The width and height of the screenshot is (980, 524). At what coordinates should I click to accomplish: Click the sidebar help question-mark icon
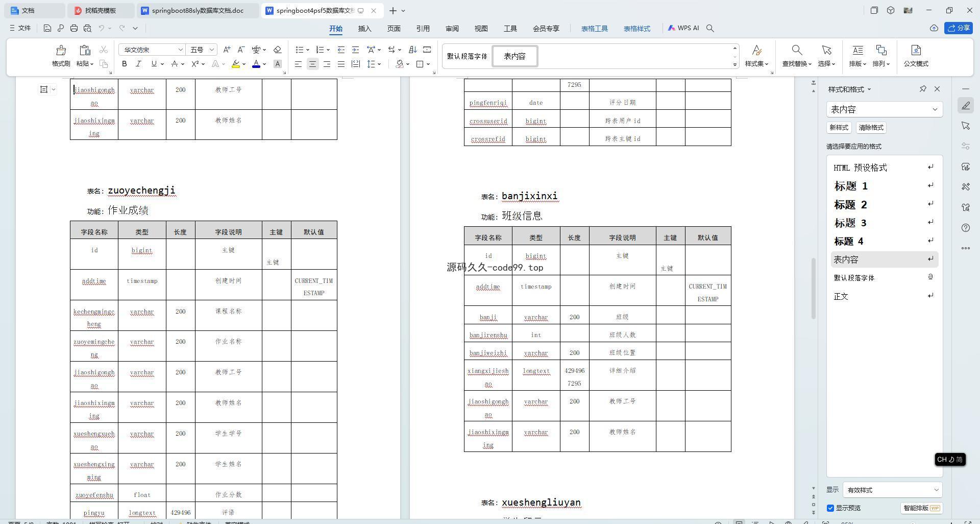click(966, 228)
